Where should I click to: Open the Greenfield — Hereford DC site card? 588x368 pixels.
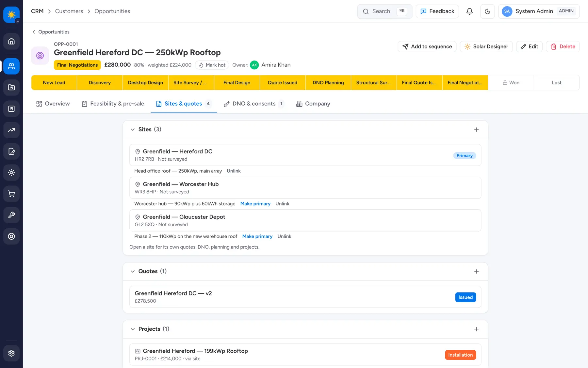pos(305,155)
